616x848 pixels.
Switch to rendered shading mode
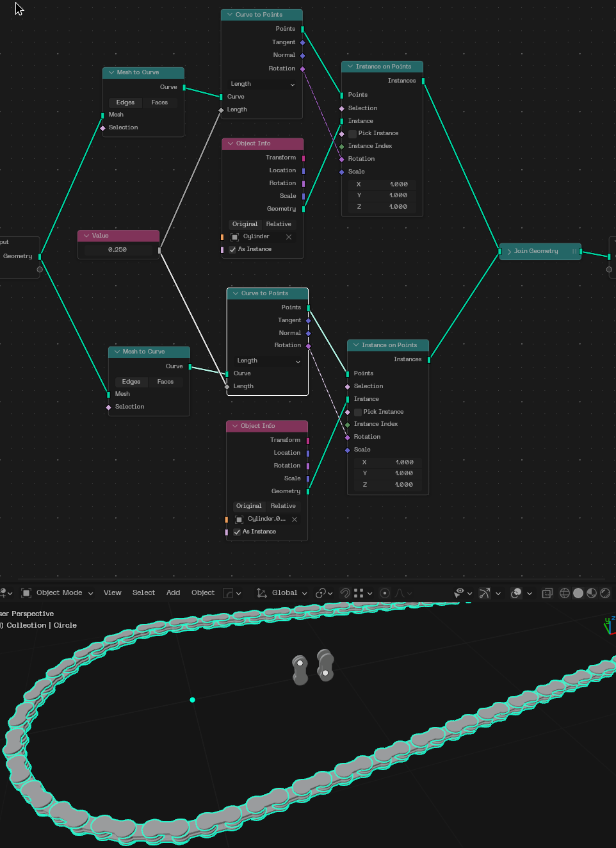coord(605,593)
